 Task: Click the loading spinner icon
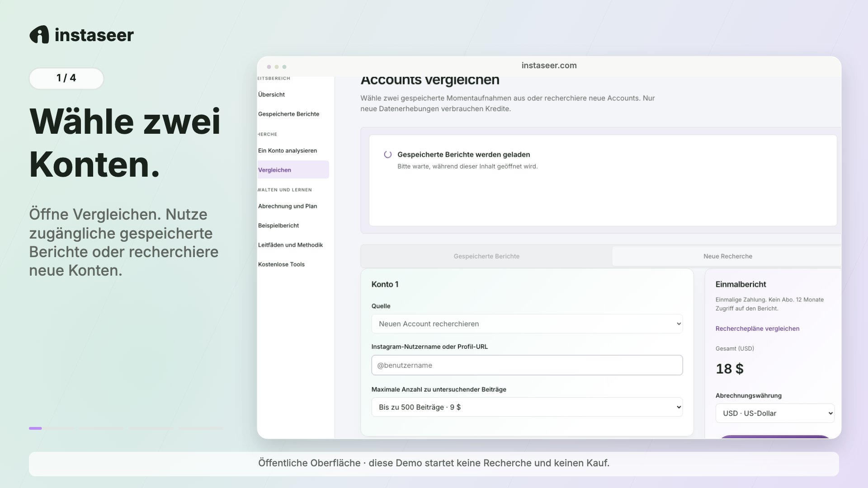click(387, 155)
